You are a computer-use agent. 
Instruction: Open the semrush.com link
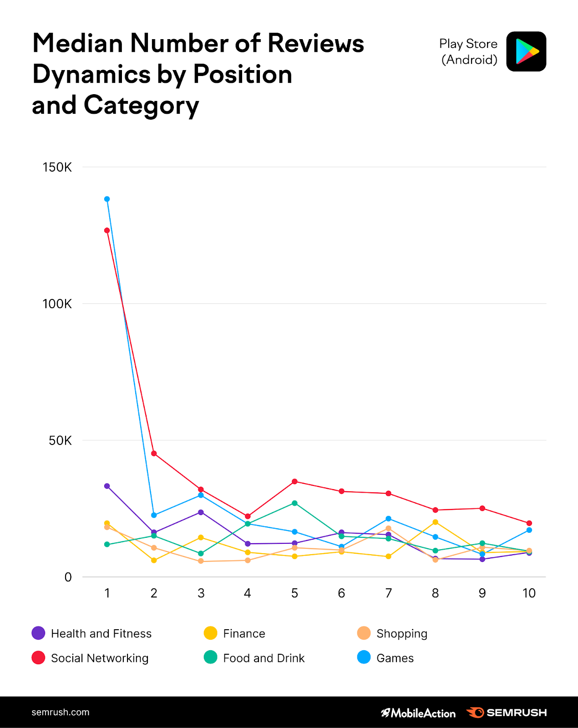click(x=61, y=713)
